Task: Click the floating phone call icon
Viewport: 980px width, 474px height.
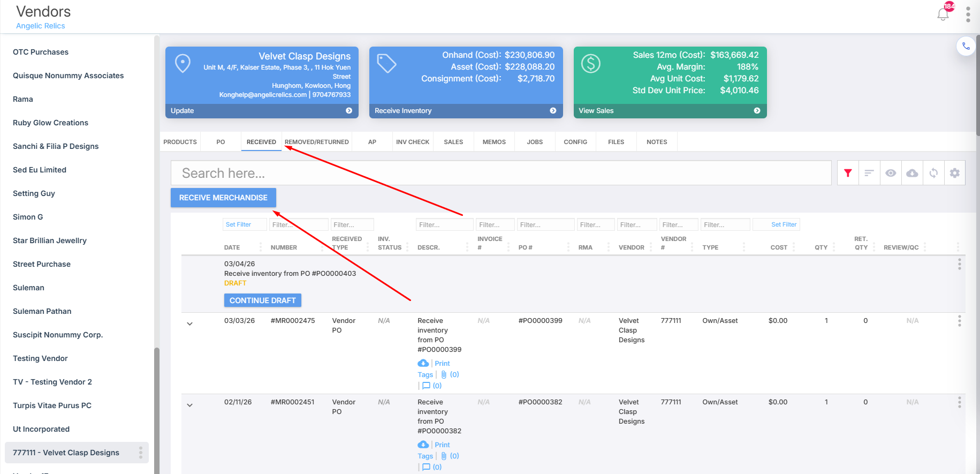Action: click(x=966, y=46)
